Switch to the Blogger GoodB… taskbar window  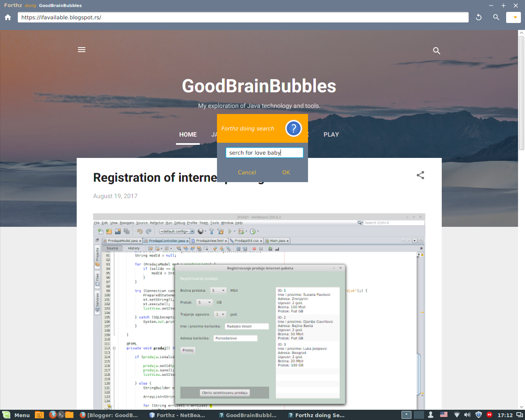[110, 415]
